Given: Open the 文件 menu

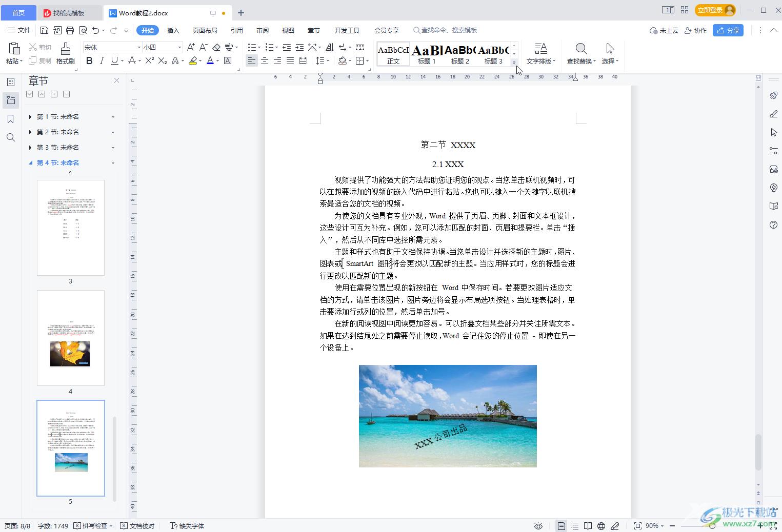Looking at the screenshot, I should point(19,30).
